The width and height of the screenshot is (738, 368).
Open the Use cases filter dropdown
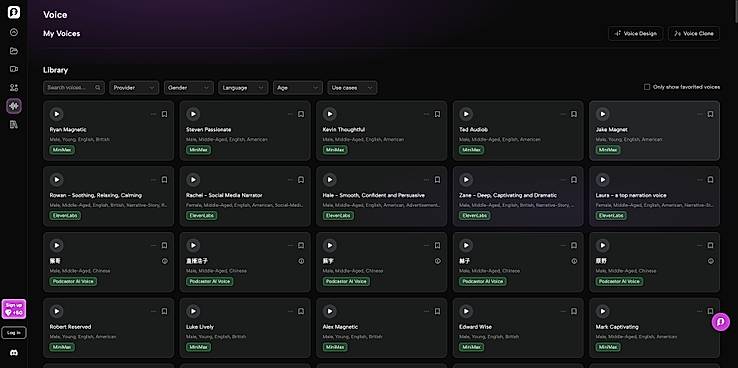(x=353, y=88)
